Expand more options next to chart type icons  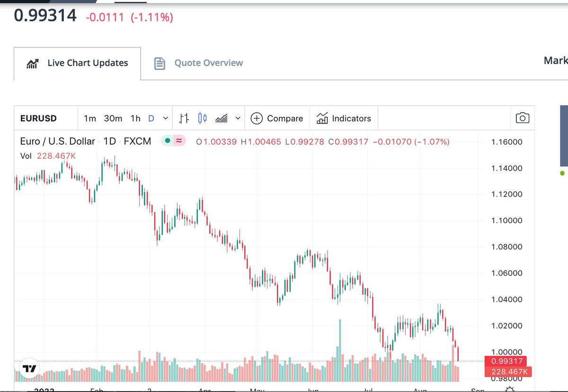[238, 118]
